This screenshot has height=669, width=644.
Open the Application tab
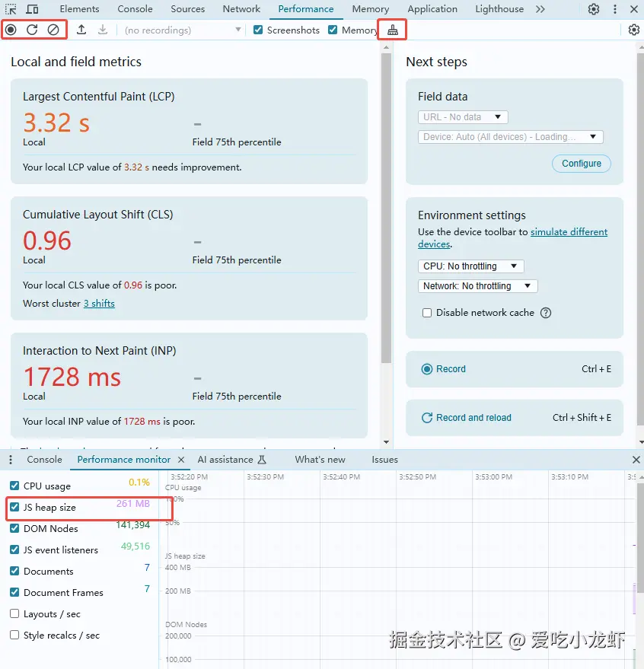coord(432,9)
